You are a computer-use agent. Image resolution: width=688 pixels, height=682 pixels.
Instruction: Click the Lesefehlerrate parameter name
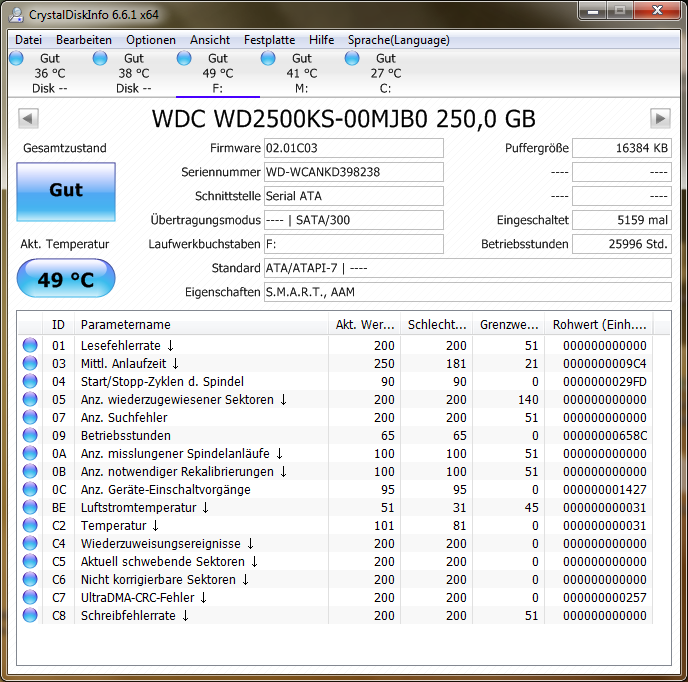coord(121,345)
